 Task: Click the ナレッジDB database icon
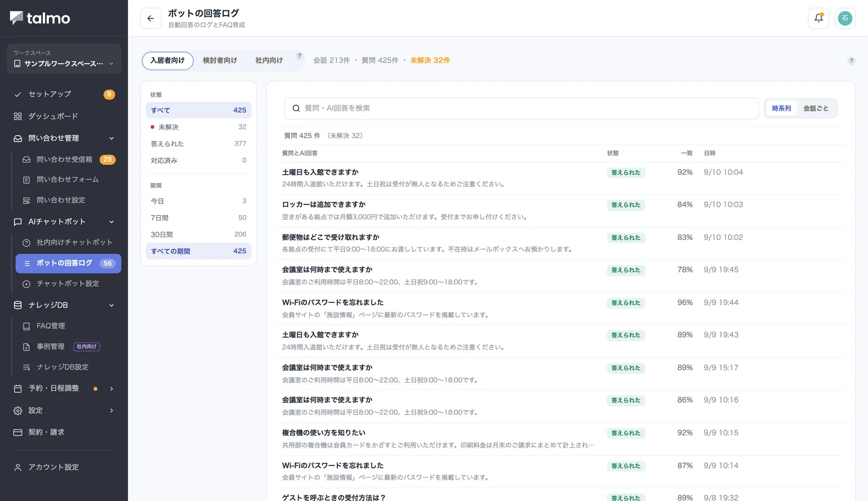coord(18,306)
